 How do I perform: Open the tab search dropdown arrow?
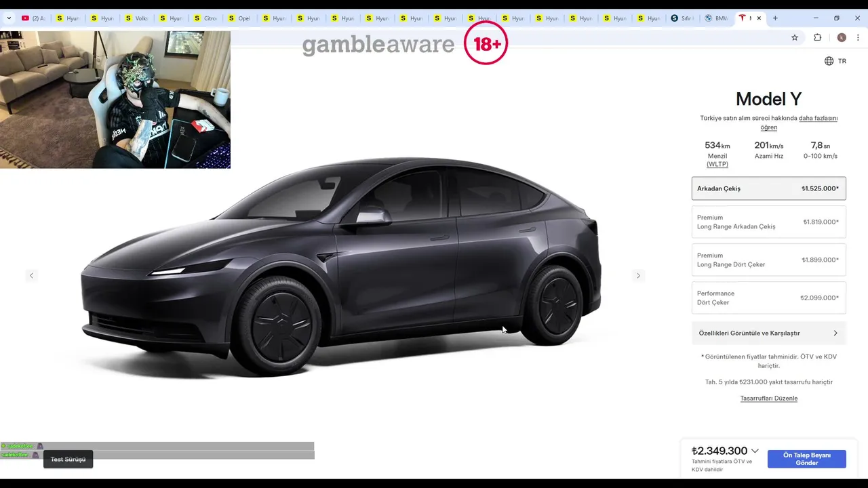pyautogui.click(x=9, y=18)
